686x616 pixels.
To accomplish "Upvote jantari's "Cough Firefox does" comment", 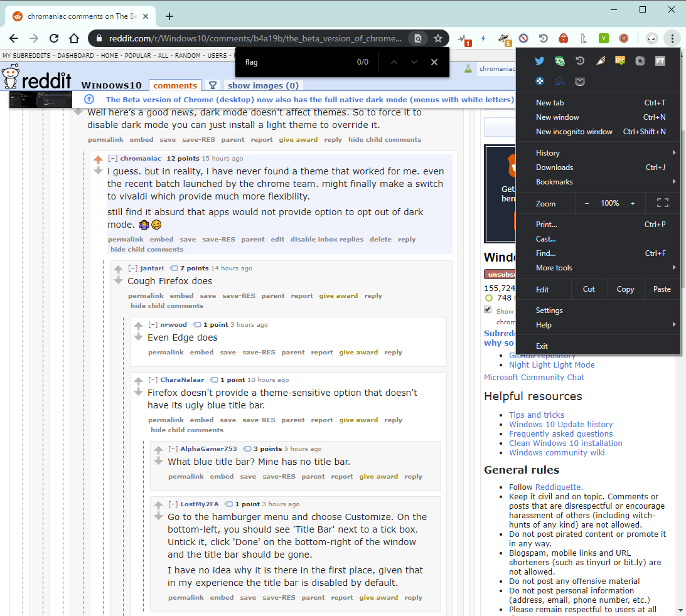I will click(x=118, y=269).
